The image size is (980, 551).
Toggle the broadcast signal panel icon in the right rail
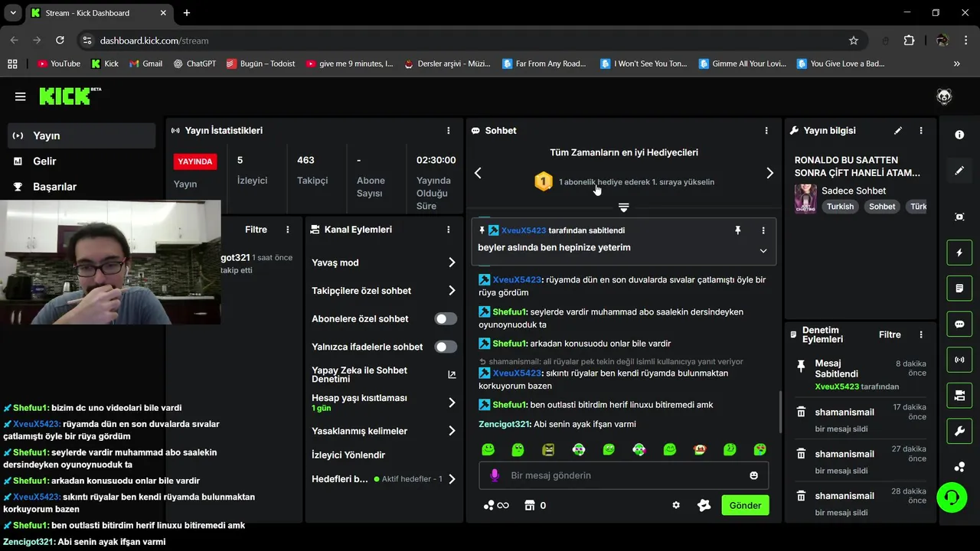959,360
